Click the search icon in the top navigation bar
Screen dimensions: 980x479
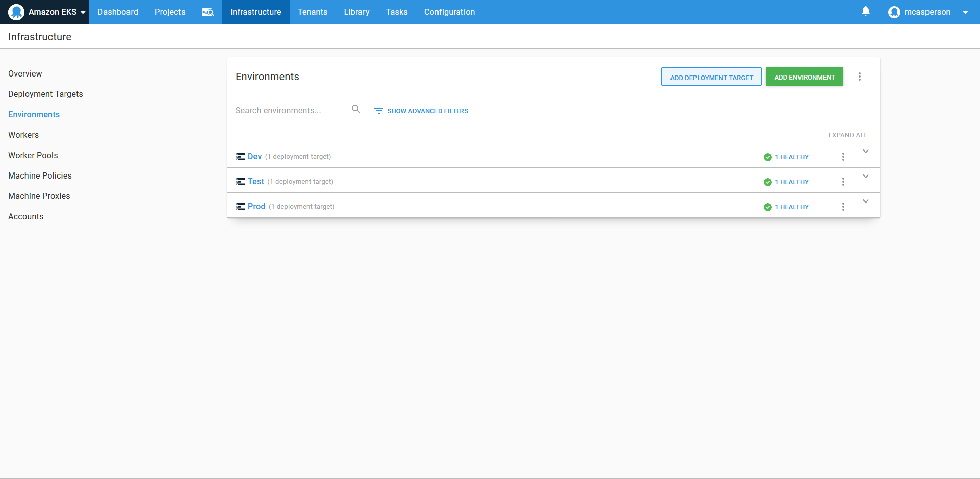[x=208, y=12]
